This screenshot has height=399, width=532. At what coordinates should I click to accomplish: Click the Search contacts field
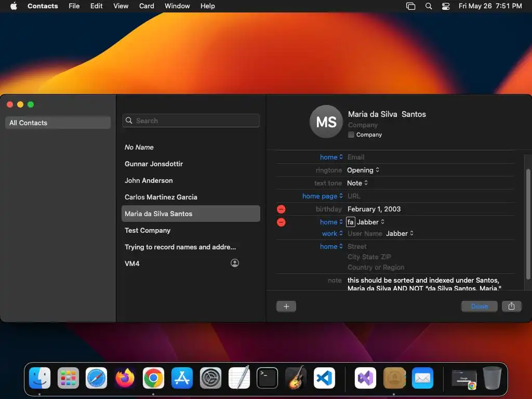(x=191, y=121)
